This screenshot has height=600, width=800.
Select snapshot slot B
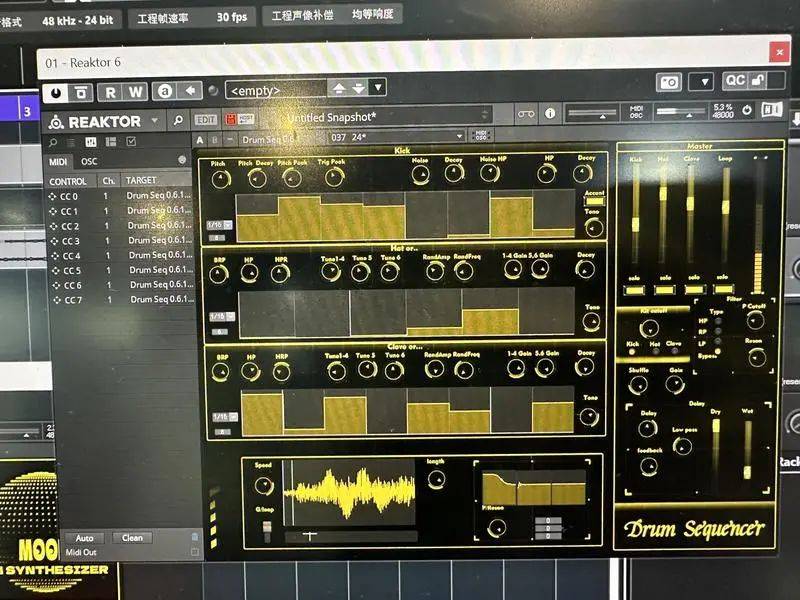point(215,140)
